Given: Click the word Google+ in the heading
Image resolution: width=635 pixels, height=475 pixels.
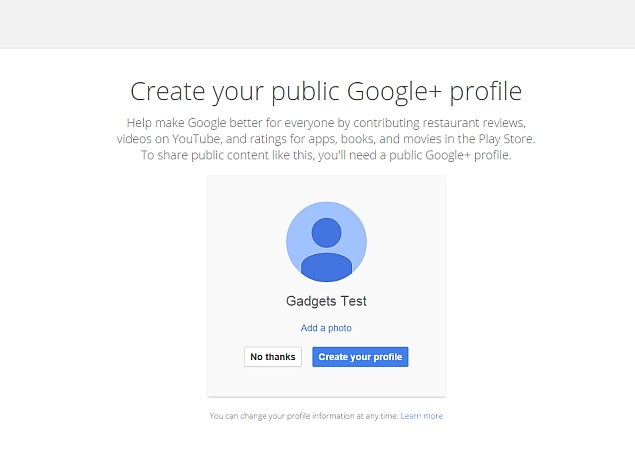Looking at the screenshot, I should coord(394,92).
